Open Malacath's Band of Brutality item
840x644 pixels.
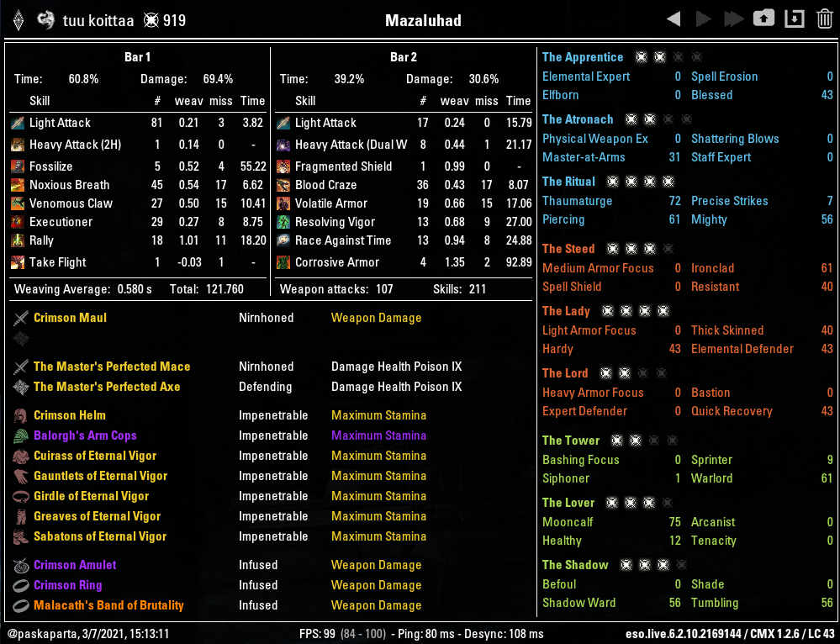(x=108, y=605)
